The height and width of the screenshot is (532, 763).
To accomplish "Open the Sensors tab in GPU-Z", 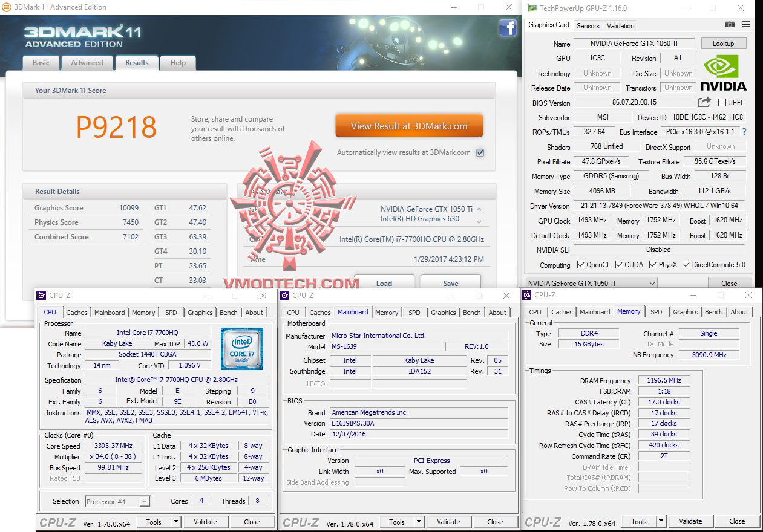I will pyautogui.click(x=588, y=26).
